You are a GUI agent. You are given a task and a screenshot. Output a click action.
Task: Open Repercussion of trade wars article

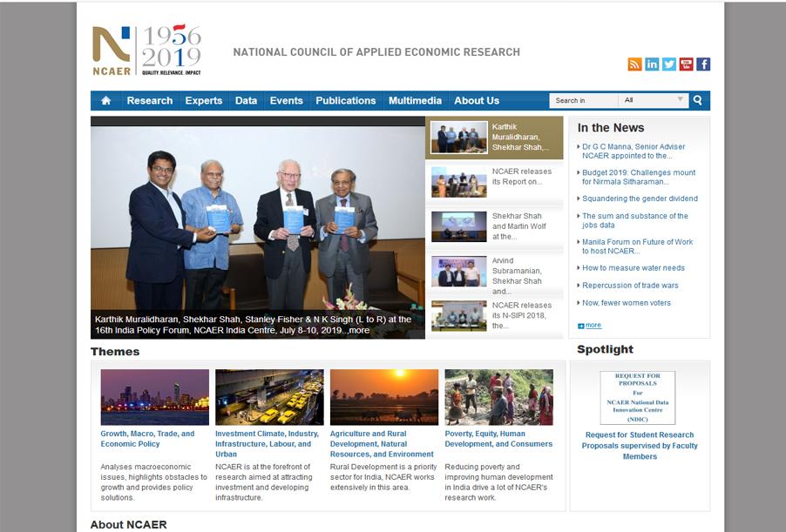tap(630, 286)
